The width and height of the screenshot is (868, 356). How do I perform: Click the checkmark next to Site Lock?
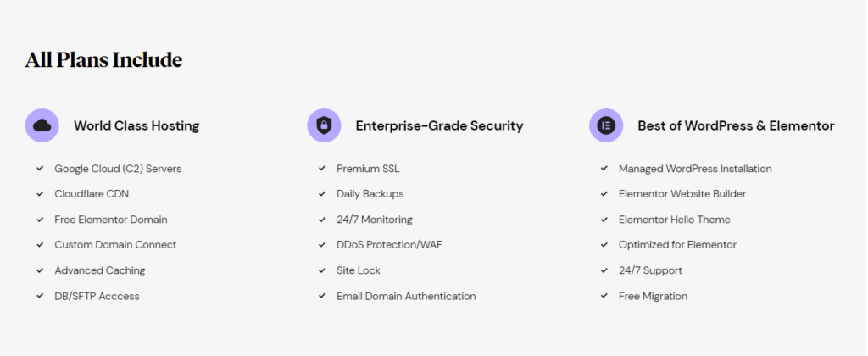(322, 270)
